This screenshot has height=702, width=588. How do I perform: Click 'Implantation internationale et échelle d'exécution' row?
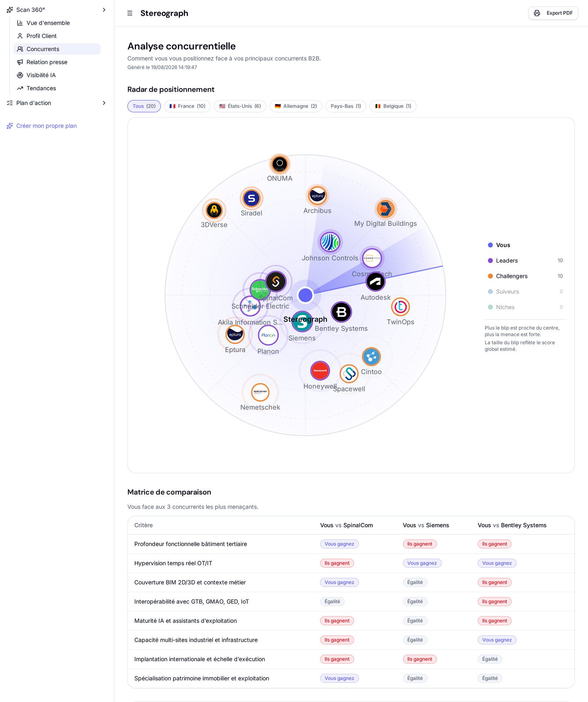pyautogui.click(x=351, y=659)
